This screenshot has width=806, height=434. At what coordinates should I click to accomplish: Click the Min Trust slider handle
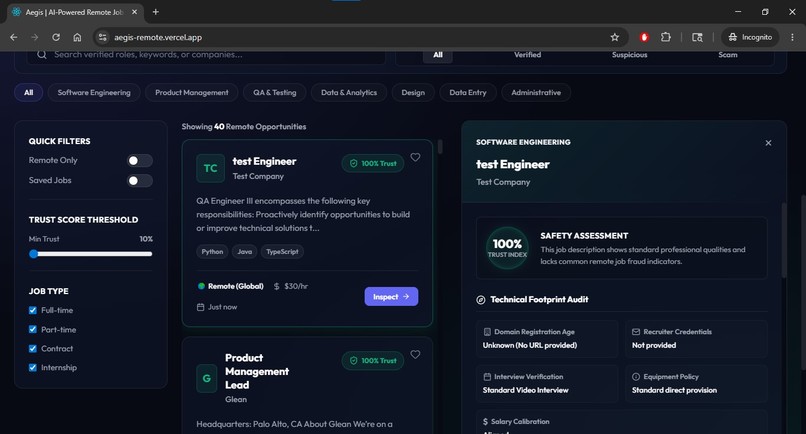33,254
